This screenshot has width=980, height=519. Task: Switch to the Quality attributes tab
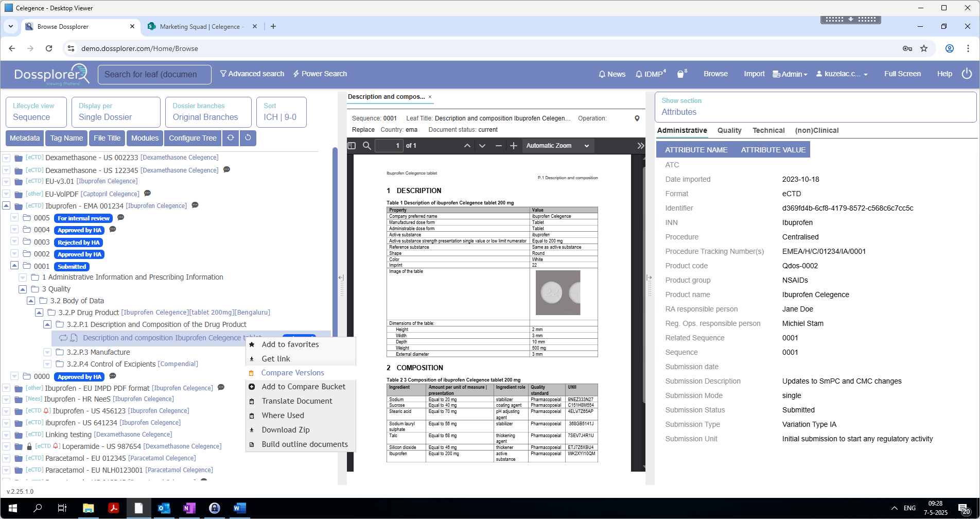(x=729, y=130)
